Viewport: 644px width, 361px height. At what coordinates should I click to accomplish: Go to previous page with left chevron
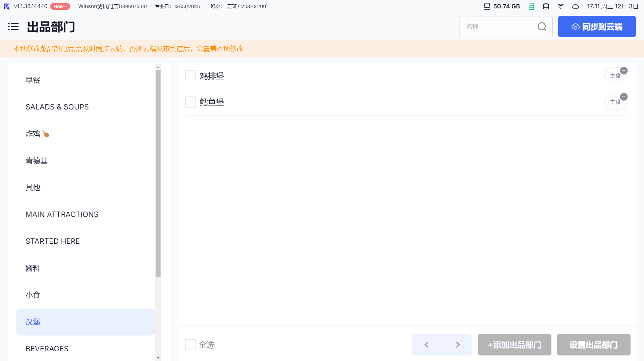tap(427, 345)
